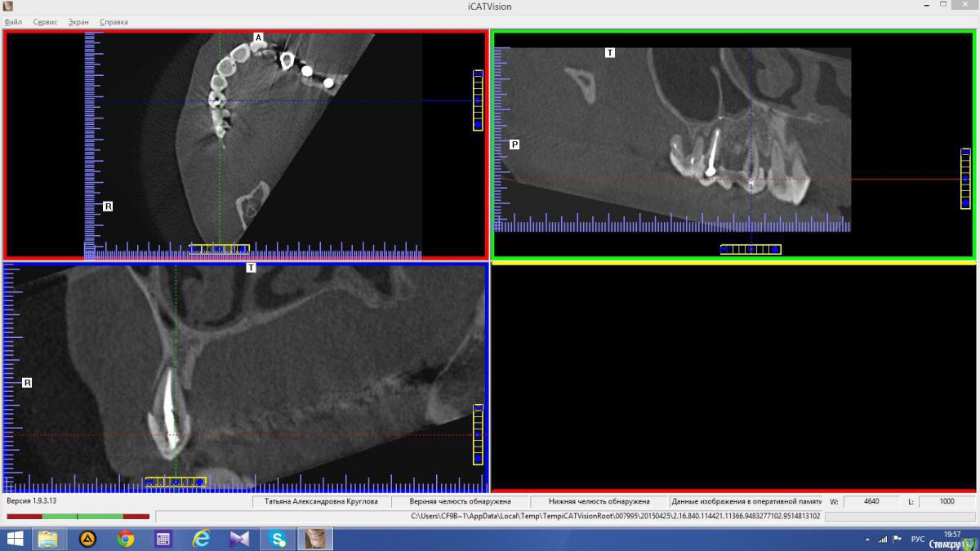Click the vertical slice slider in sagittal view
Image resolution: width=980 pixels, height=551 pixels.
pyautogui.click(x=965, y=179)
